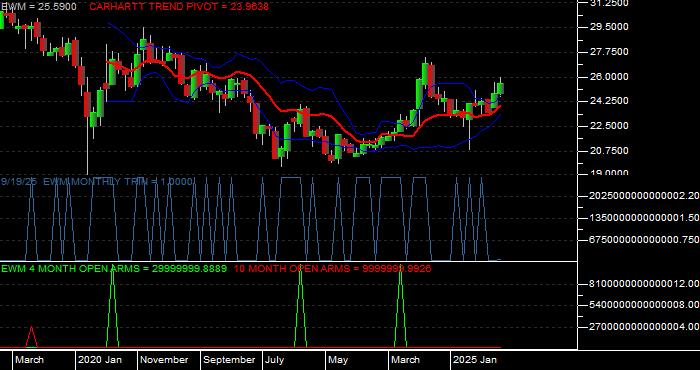Select the EWM = 25.5900 price label
Screen dimensions: 700x370
(38, 7)
